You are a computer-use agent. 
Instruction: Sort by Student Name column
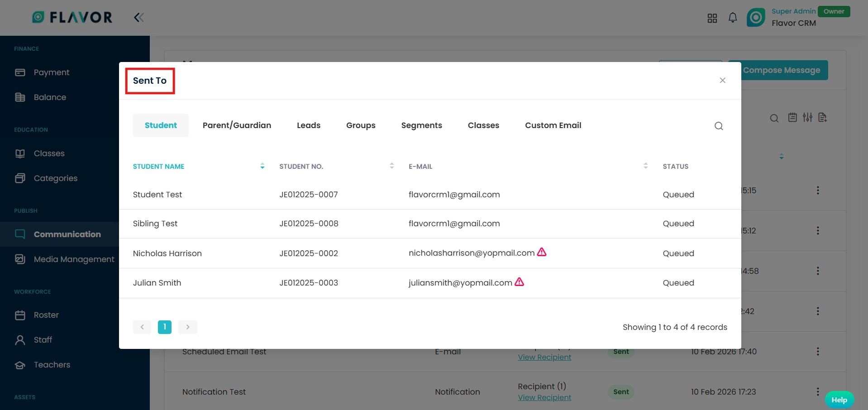tap(262, 166)
